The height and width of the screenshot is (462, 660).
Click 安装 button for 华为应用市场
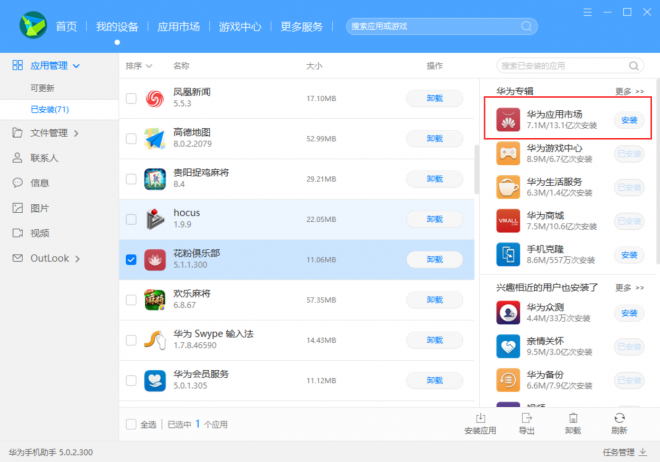coord(629,120)
